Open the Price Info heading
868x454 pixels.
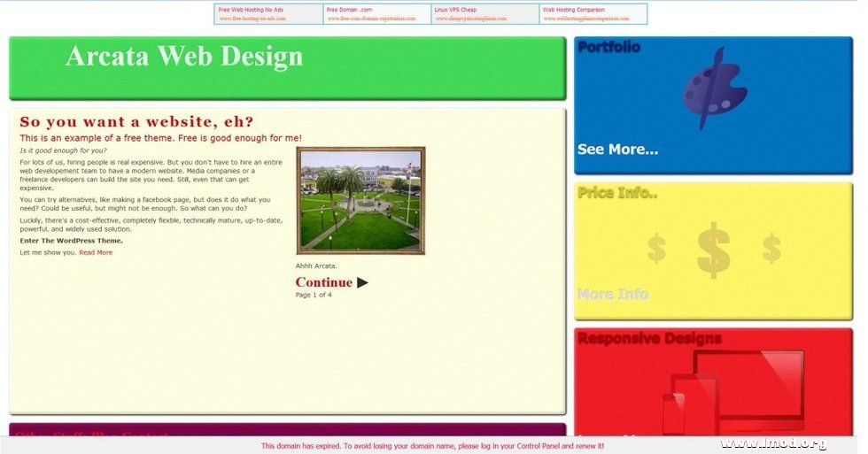[x=617, y=193]
